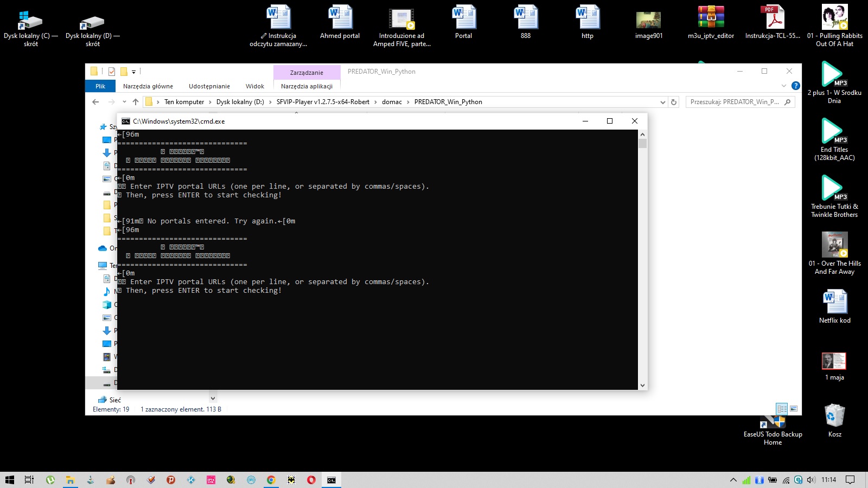Show hidden system tray icons
This screenshot has width=868, height=488.
[733, 480]
